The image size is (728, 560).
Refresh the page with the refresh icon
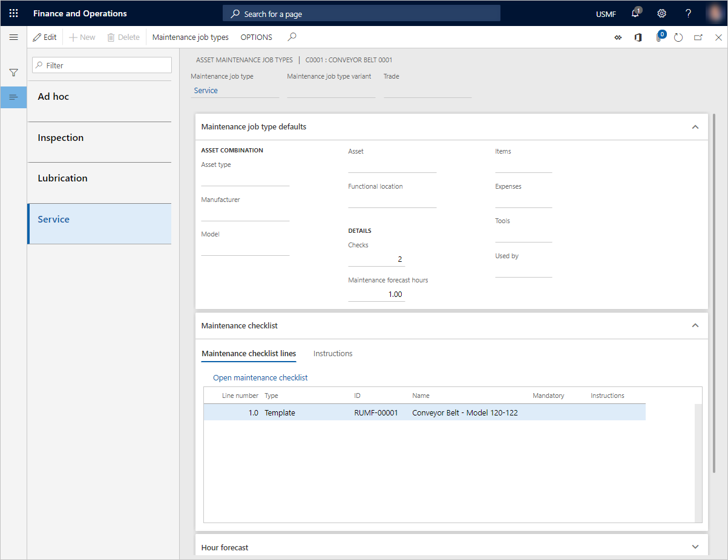[x=678, y=37]
